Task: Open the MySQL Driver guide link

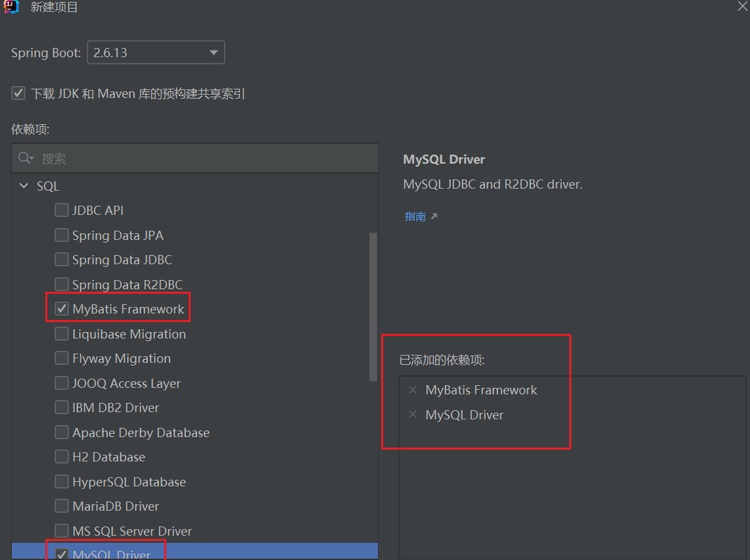Action: 421,217
